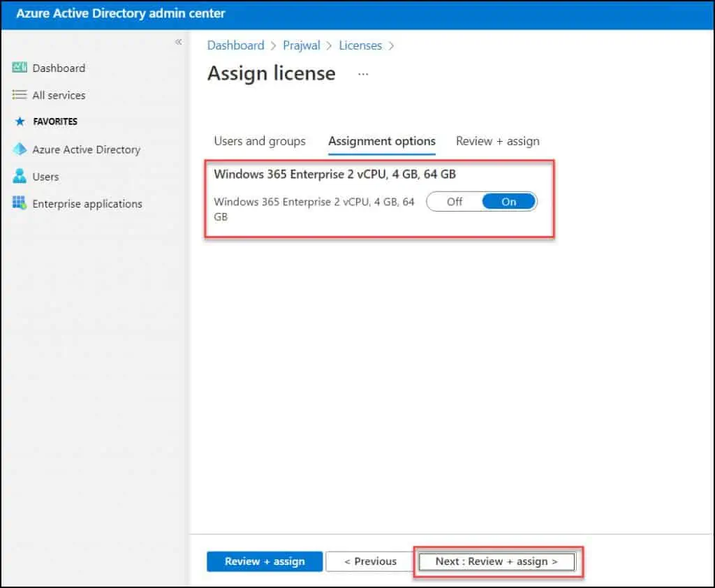
Task: Open the ellipsis menu beside Assign license
Action: tap(363, 74)
